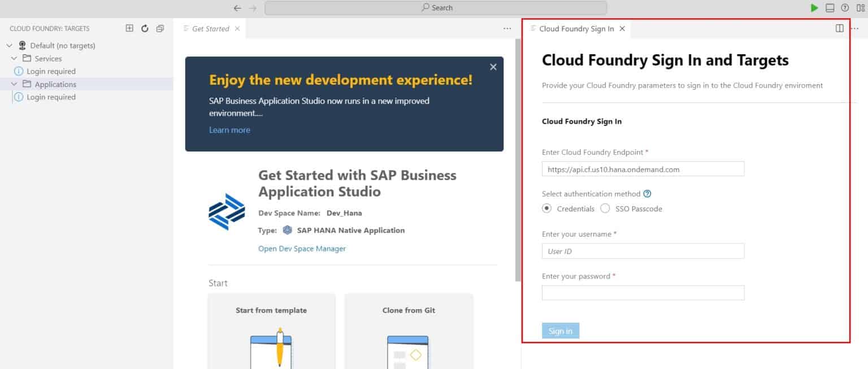Toggle the panel layout icon near play button

828,7
